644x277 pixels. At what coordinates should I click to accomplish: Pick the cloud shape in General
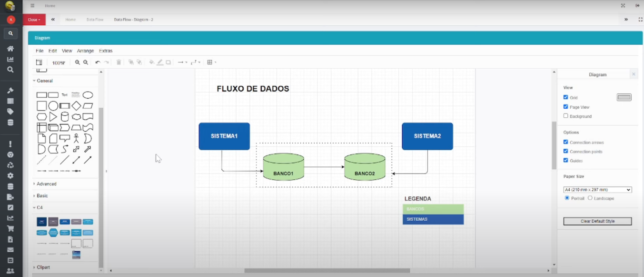pyautogui.click(x=76, y=117)
